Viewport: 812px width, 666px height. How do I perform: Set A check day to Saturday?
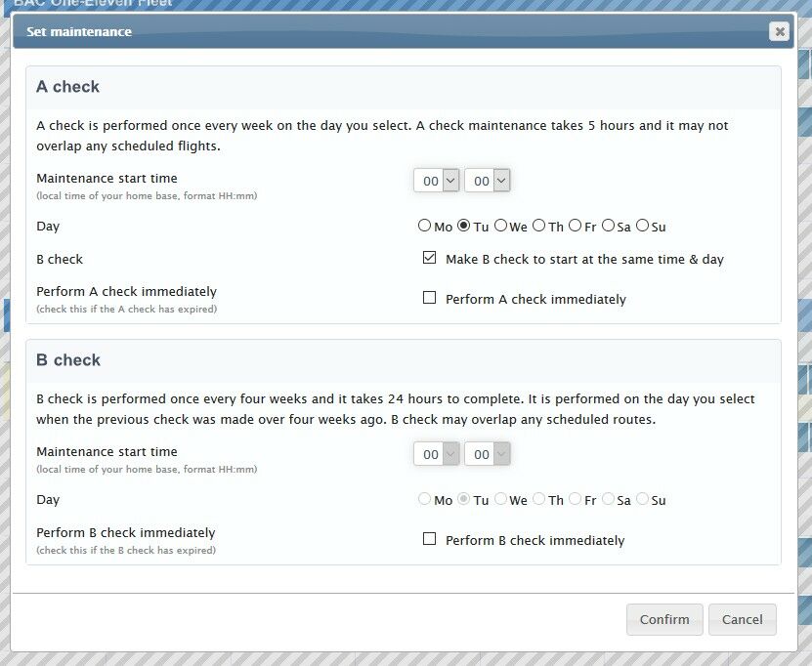pyautogui.click(x=608, y=227)
